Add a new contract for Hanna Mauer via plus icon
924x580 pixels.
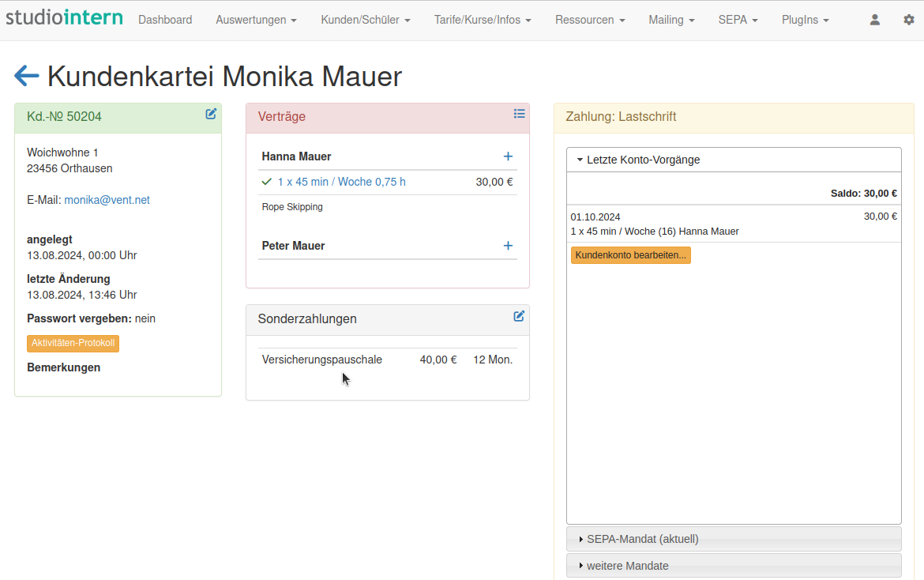(x=508, y=156)
